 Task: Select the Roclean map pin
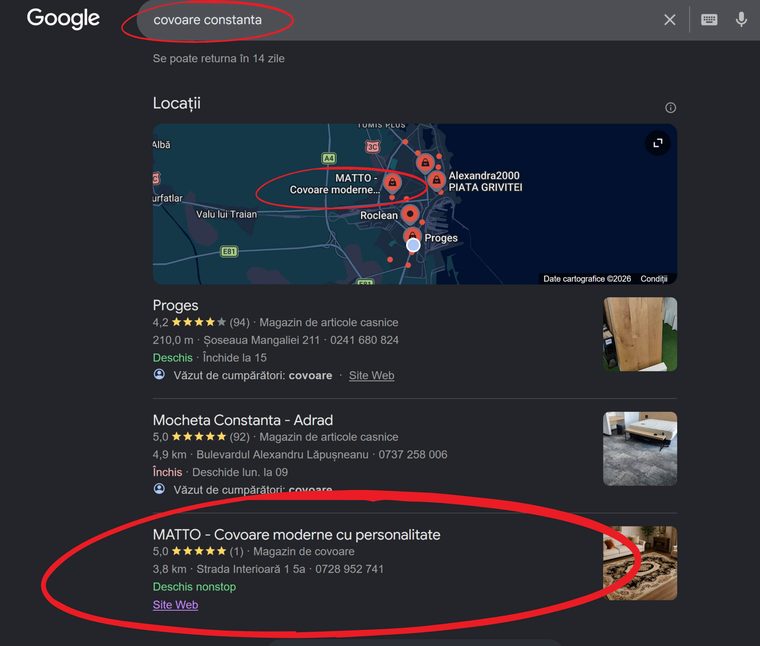[410, 214]
